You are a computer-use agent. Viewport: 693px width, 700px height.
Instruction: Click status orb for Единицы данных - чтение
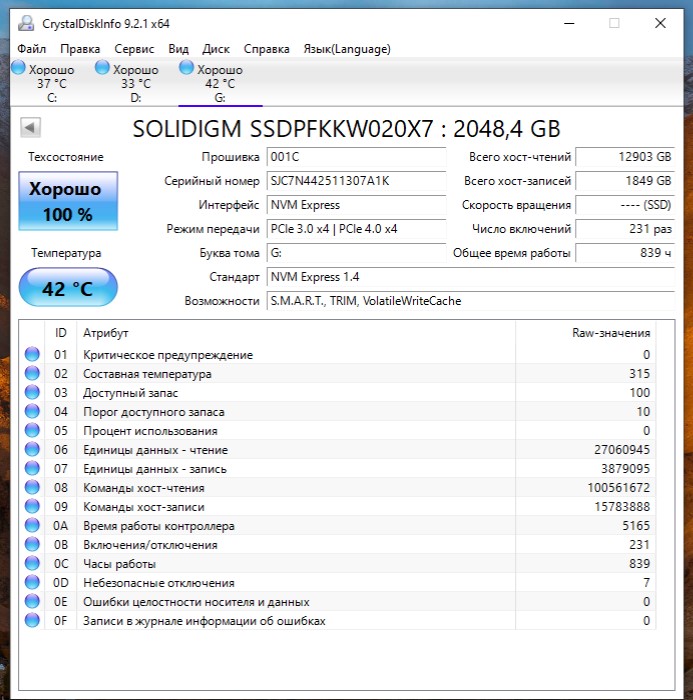coord(32,449)
